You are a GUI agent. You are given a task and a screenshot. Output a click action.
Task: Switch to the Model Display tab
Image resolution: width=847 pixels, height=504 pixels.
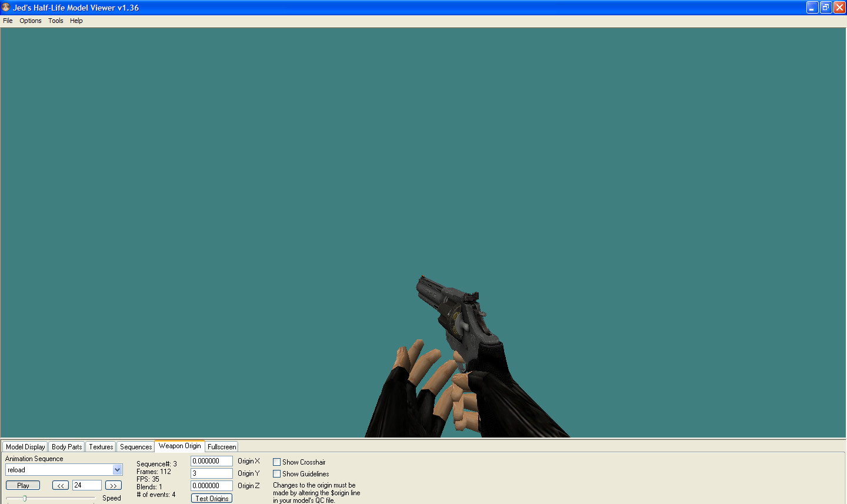(x=25, y=446)
